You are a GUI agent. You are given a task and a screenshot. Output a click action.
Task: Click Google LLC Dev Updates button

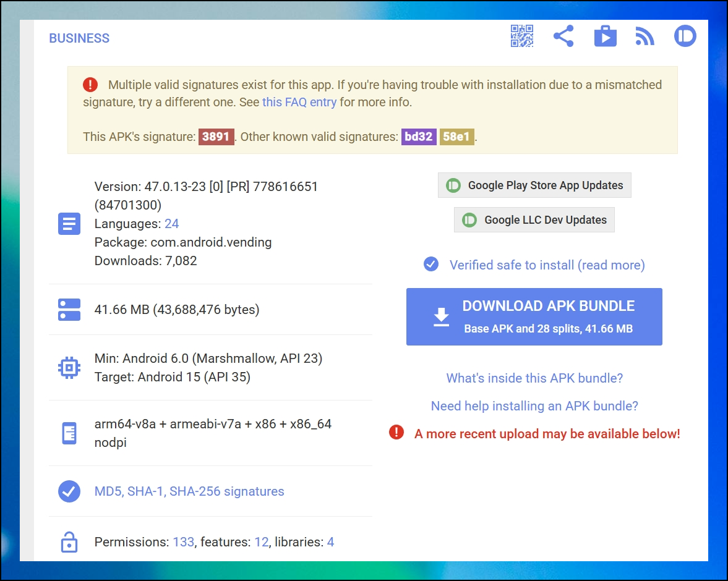pos(534,219)
